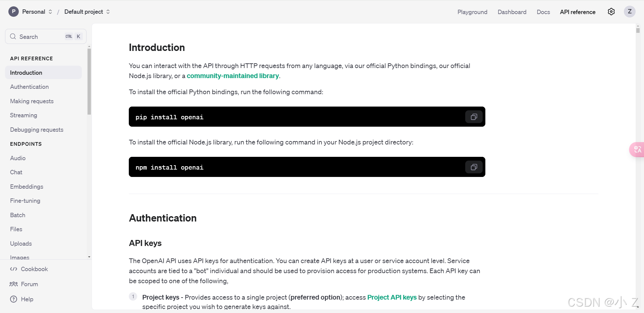
Task: Open settings via the gear icon
Action: (611, 12)
